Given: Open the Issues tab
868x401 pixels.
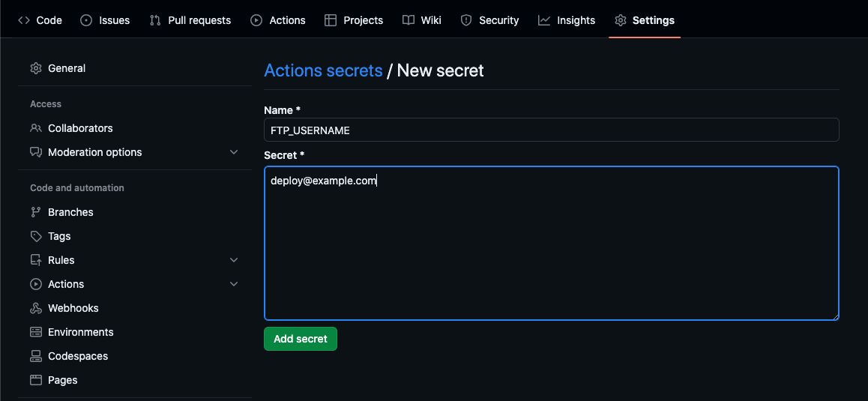Looking at the screenshot, I should click(105, 20).
